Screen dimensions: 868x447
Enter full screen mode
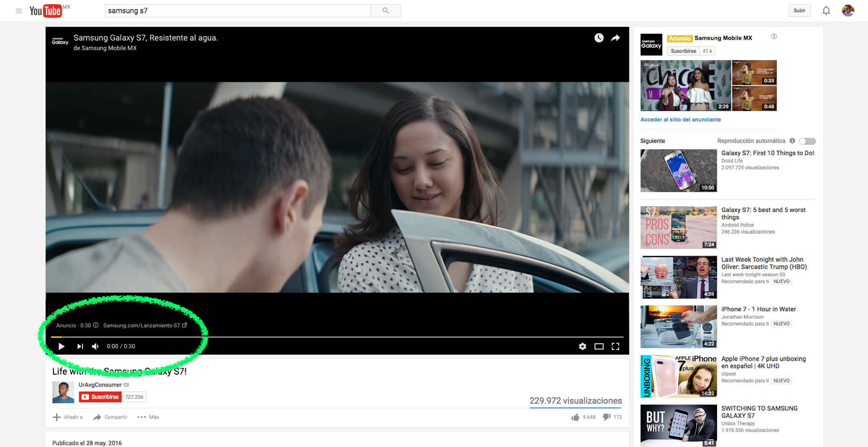click(615, 346)
